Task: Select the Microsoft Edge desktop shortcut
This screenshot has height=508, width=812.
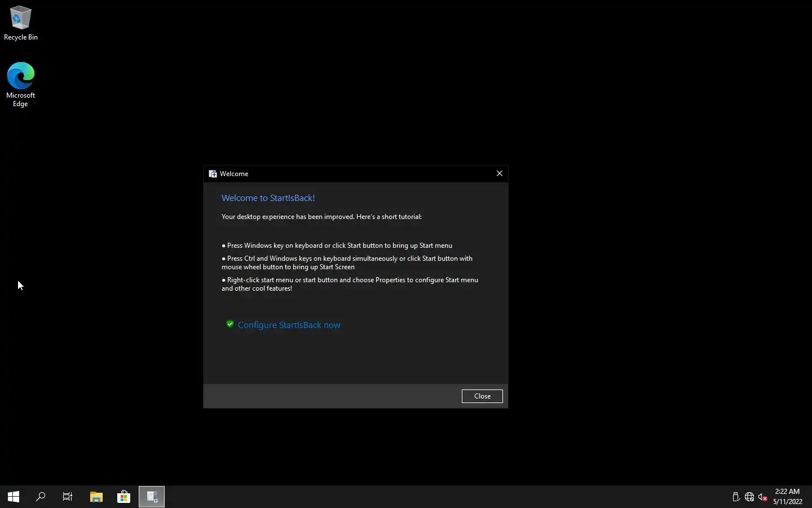Action: 21,85
